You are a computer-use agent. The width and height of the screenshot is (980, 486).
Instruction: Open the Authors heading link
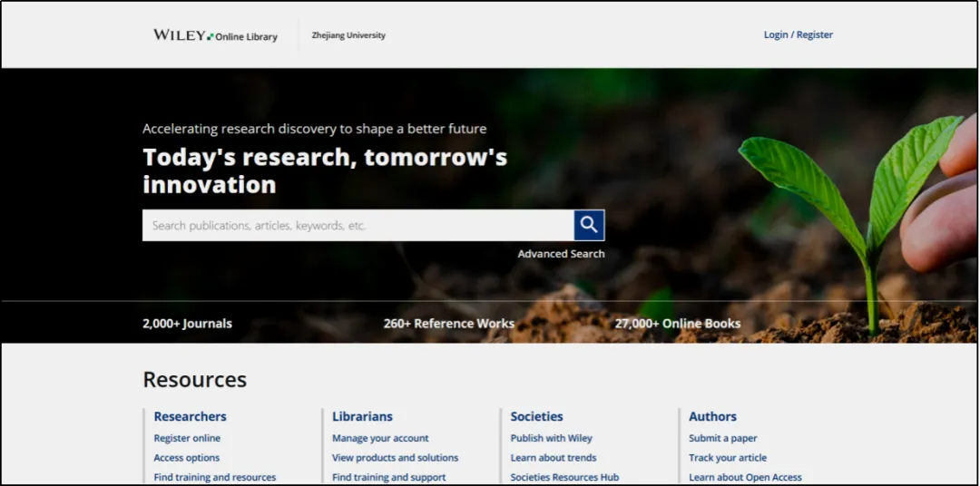(712, 416)
